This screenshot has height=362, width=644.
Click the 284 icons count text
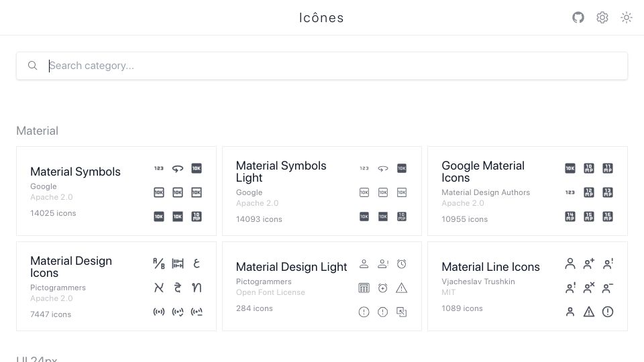point(254,308)
